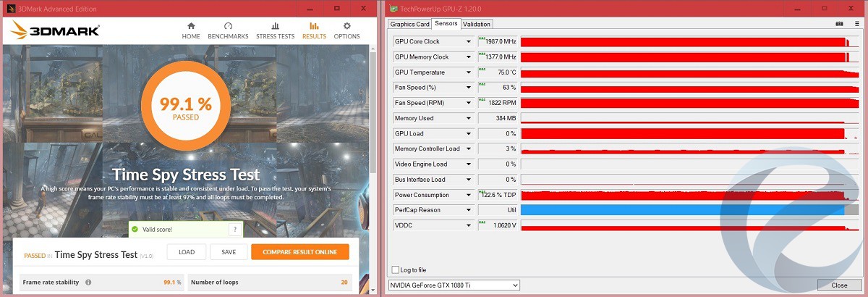Open 3DMark OPTIONS gear
Image resolution: width=868 pixels, height=297 pixels.
click(346, 30)
